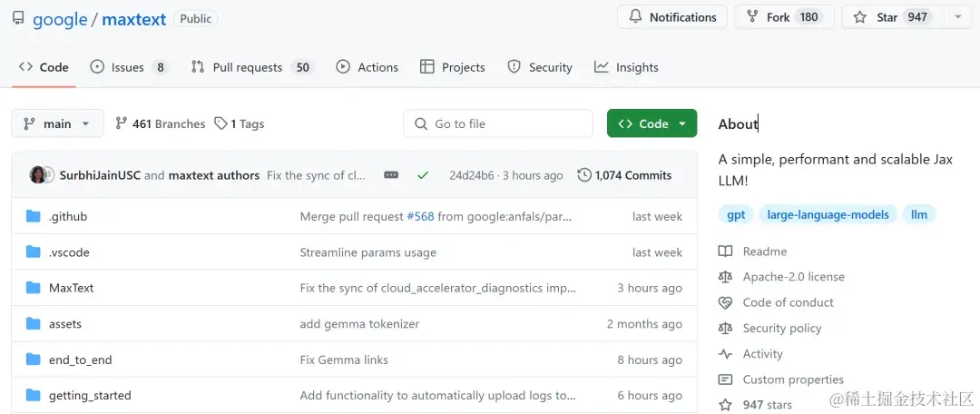980x414 pixels.
Task: Click '8 hours ago' in the end_to_end row
Action: pyautogui.click(x=650, y=360)
